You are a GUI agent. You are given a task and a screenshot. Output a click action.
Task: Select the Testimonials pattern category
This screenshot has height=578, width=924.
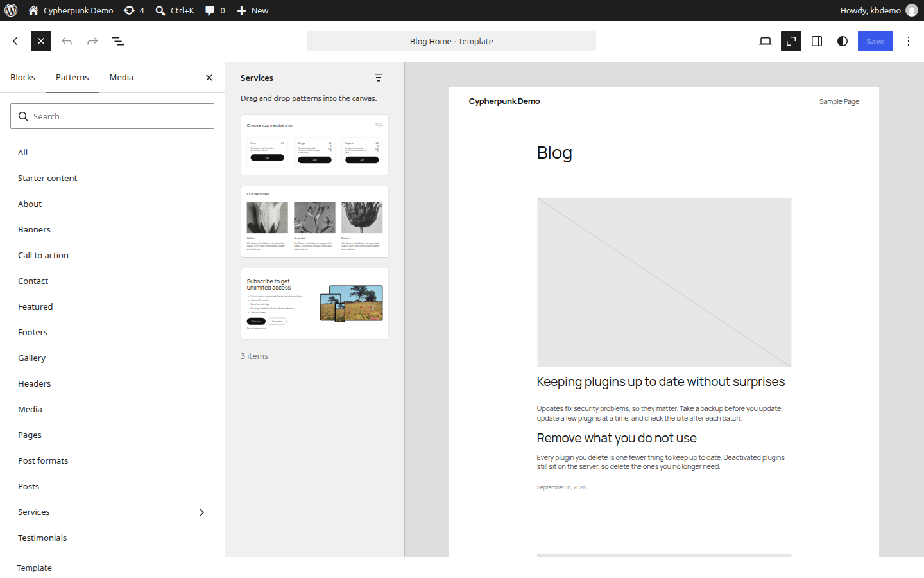point(112,538)
